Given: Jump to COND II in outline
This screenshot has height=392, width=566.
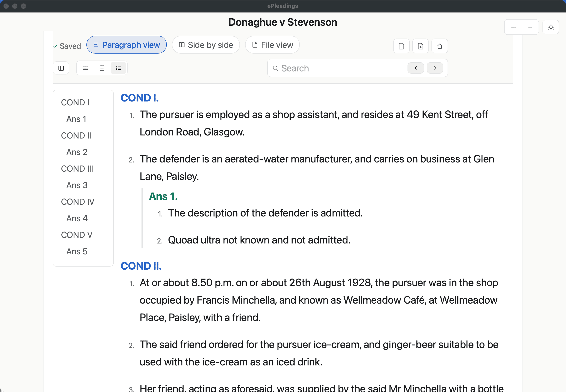Looking at the screenshot, I should click(x=76, y=136).
